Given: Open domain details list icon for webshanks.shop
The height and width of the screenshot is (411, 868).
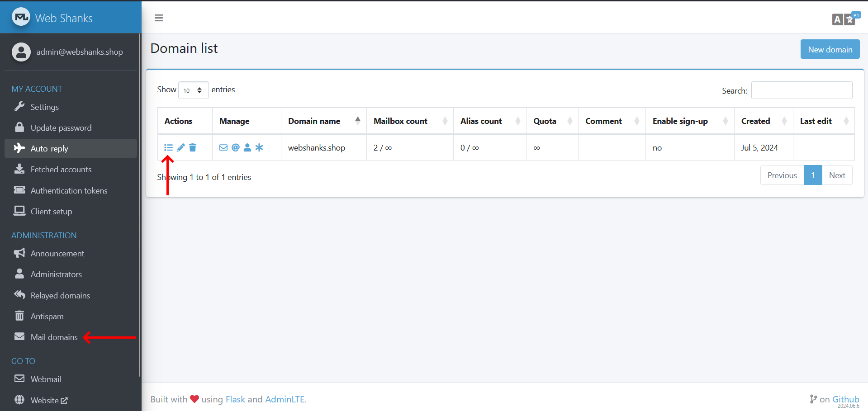Looking at the screenshot, I should click(168, 147).
